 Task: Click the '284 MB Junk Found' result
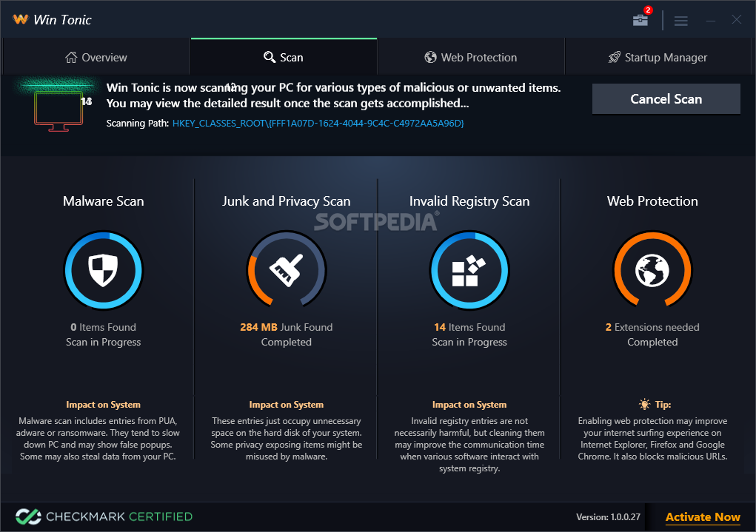coord(287,327)
